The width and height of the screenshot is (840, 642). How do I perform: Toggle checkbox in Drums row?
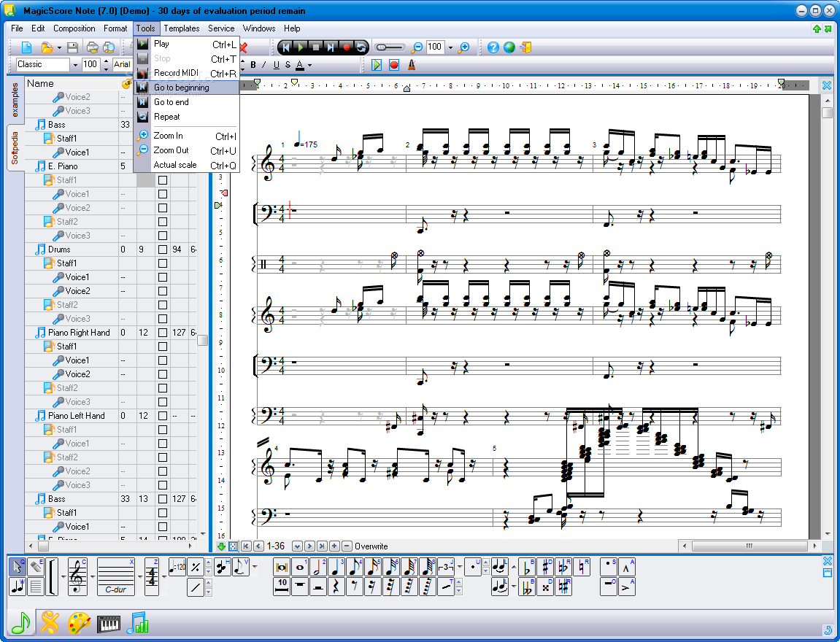(x=163, y=250)
